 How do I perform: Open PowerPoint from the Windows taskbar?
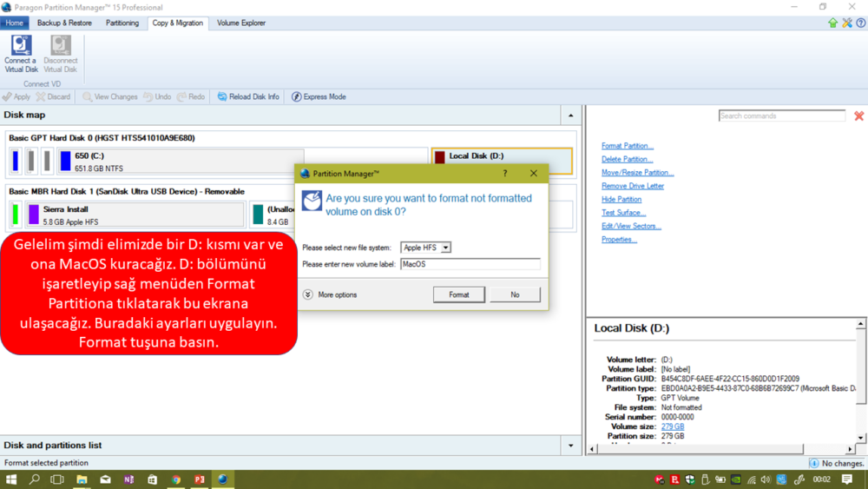(x=199, y=479)
